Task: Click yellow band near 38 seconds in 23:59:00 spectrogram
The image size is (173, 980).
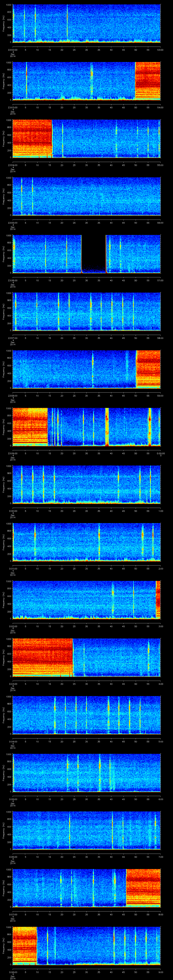Action: [x=107, y=426]
